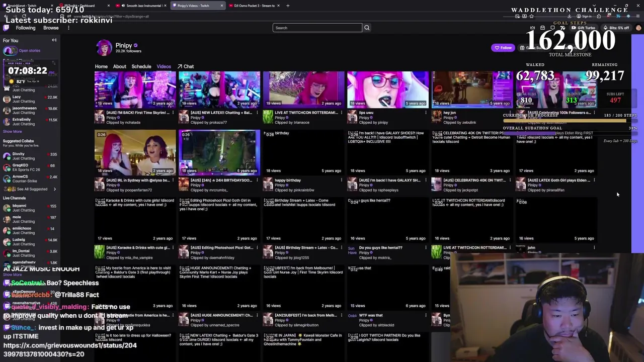This screenshot has height=362, width=644.
Task: Open options for IRL in Sydney clip
Action: tap(173, 180)
